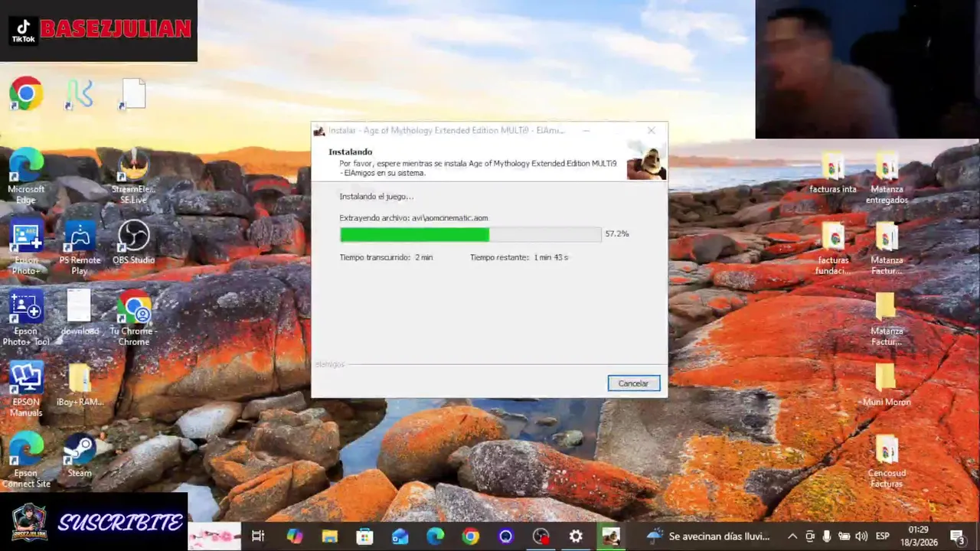Open OBS Studio desktop icon
Viewport: 980px width, 551px height.
coord(133,242)
